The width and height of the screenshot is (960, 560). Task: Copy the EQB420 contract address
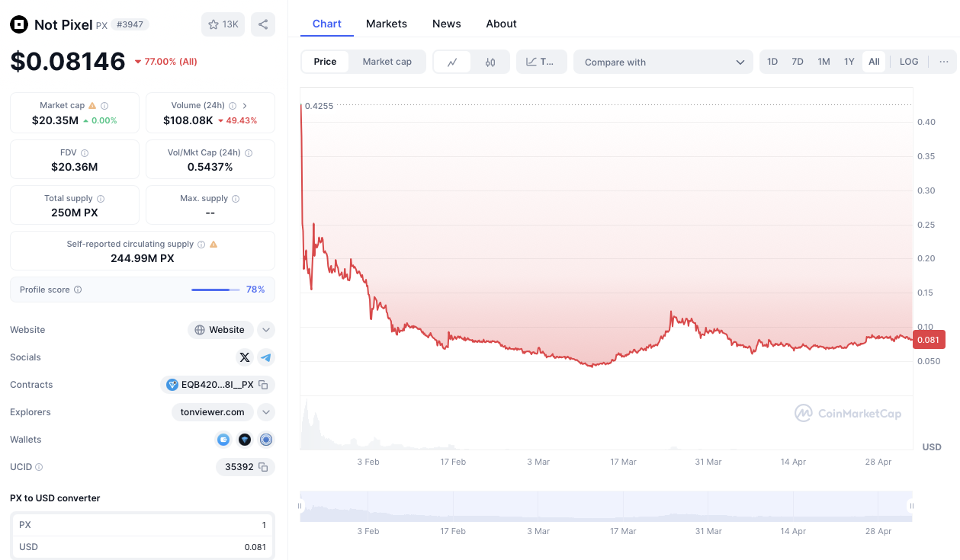263,385
